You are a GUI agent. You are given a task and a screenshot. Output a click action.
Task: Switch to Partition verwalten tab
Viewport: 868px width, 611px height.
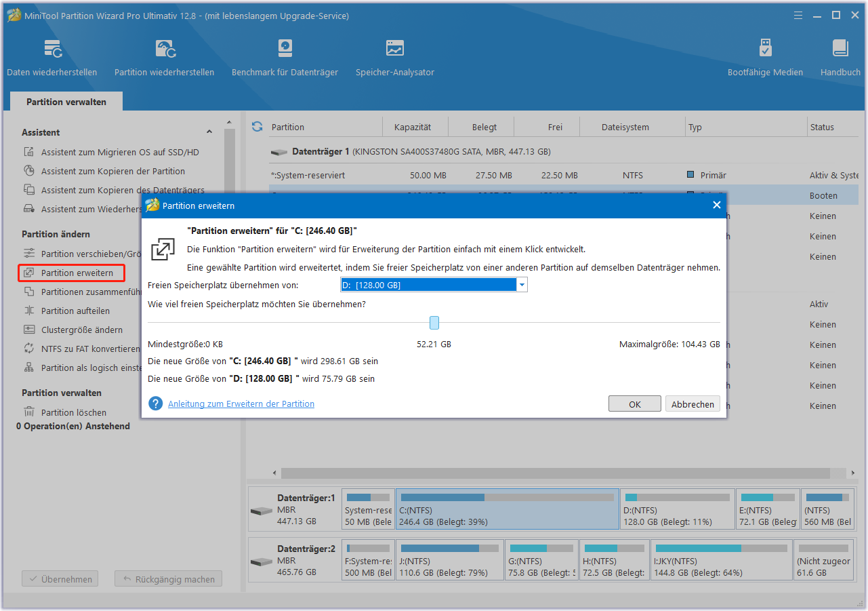[x=66, y=102]
